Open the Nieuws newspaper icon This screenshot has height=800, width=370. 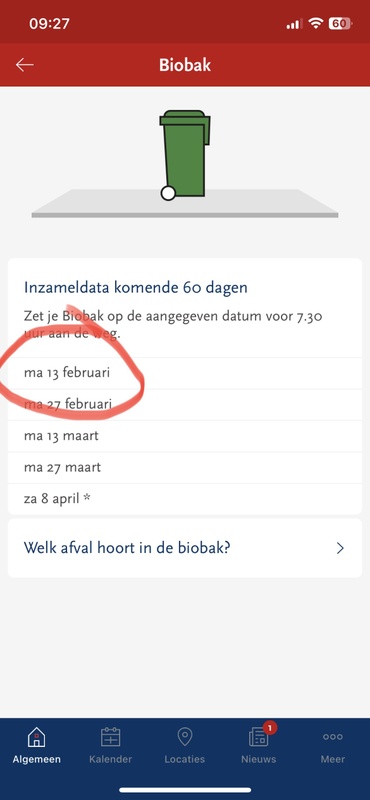pyautogui.click(x=258, y=738)
